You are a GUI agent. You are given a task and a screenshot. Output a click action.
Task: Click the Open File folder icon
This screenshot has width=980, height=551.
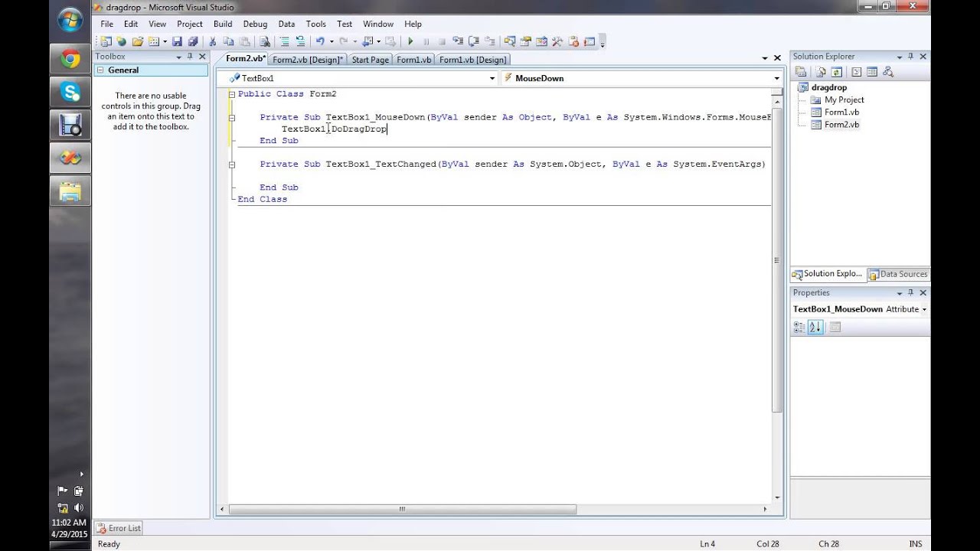tap(138, 42)
